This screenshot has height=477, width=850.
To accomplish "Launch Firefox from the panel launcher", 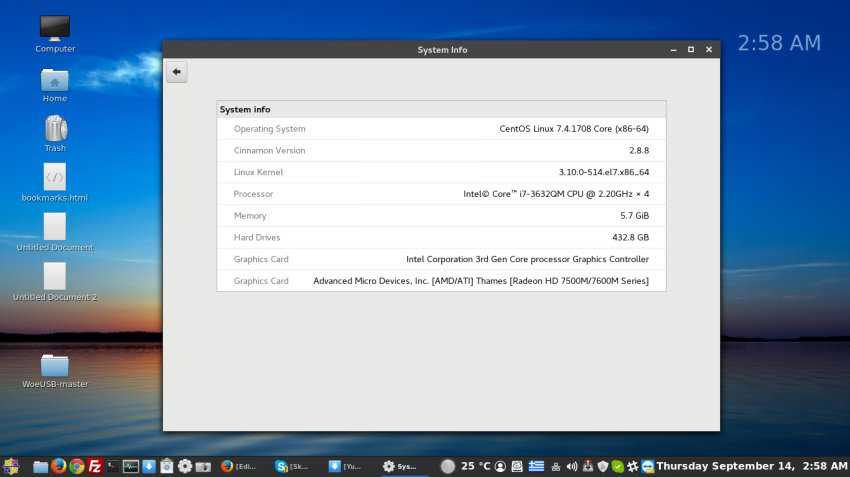I will (59, 466).
